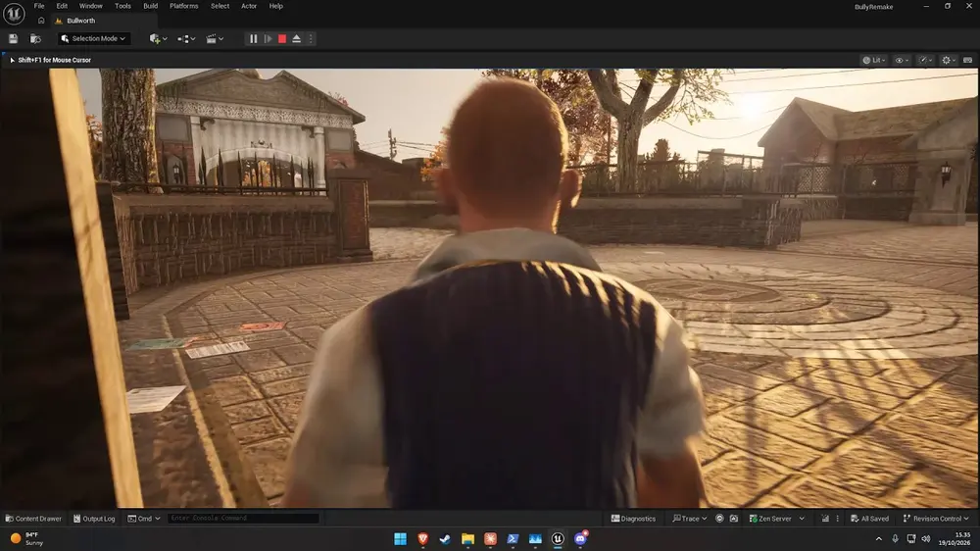The width and height of the screenshot is (980, 551).
Task: Launch Brave browser from taskbar
Action: tap(423, 538)
